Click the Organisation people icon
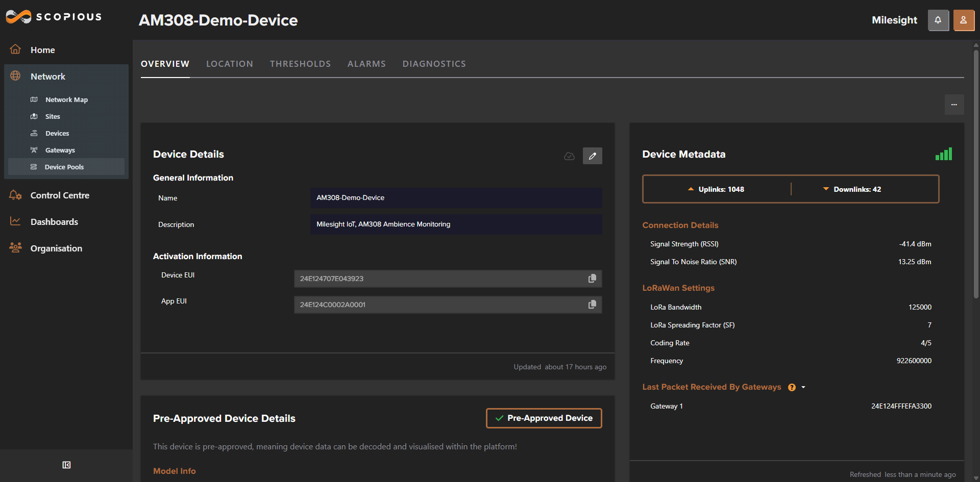The width and height of the screenshot is (980, 482). click(15, 248)
